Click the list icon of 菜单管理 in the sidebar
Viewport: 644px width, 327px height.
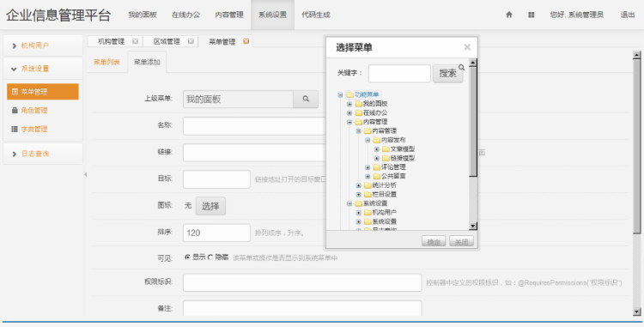coord(15,92)
